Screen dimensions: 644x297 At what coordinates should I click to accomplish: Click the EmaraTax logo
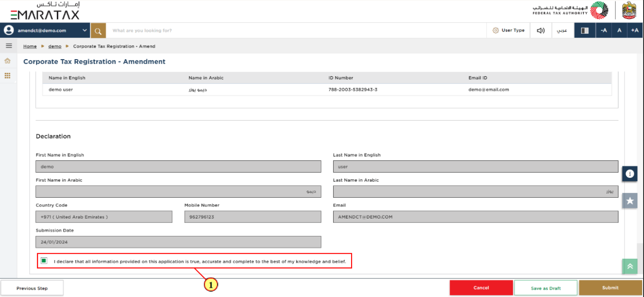pyautogui.click(x=45, y=11)
